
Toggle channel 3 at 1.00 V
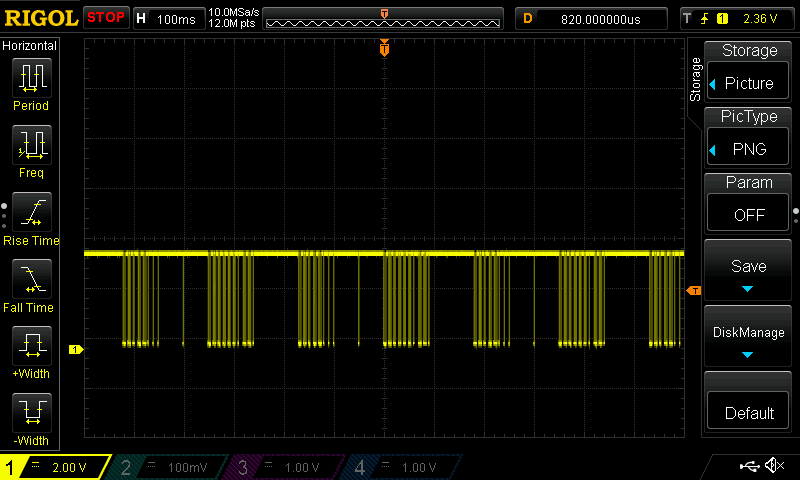pos(286,467)
